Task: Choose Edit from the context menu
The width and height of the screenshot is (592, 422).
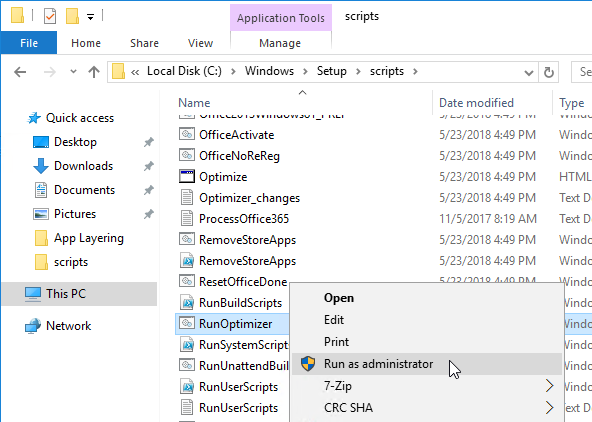Action: click(x=427, y=320)
